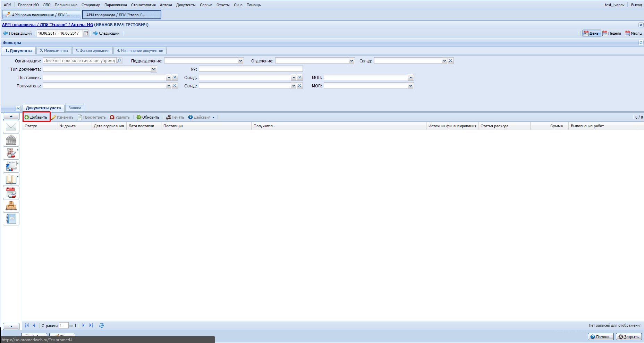
Task: Click Удалить in the grid toolbar
Action: click(120, 117)
